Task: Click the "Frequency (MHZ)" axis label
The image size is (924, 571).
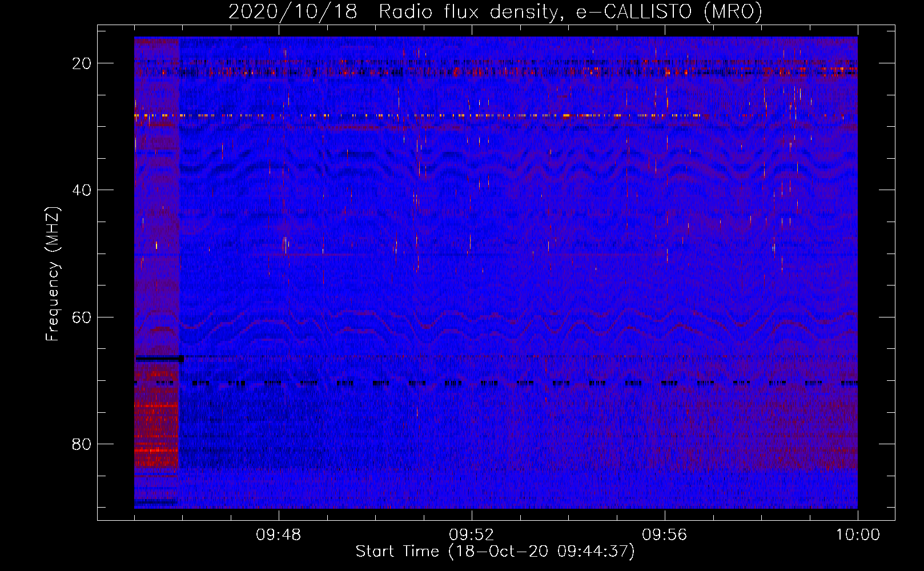Action: click(x=53, y=274)
